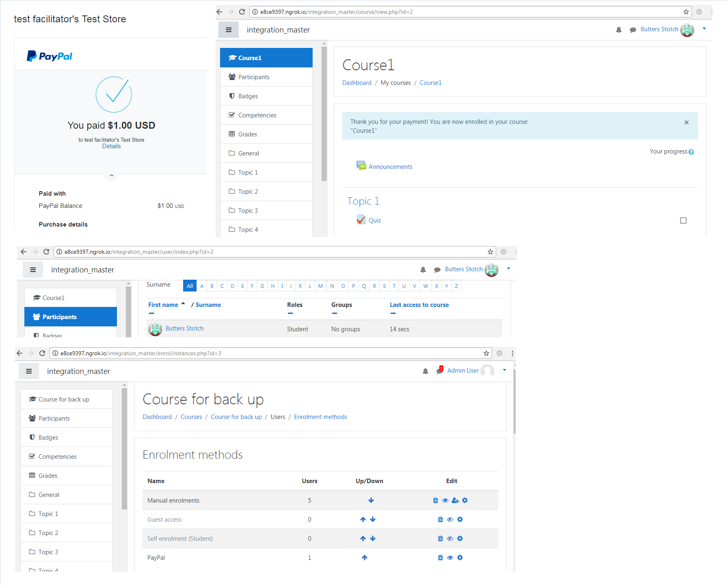Open user menu arrow in participants window
The image size is (728, 585).
tap(509, 269)
